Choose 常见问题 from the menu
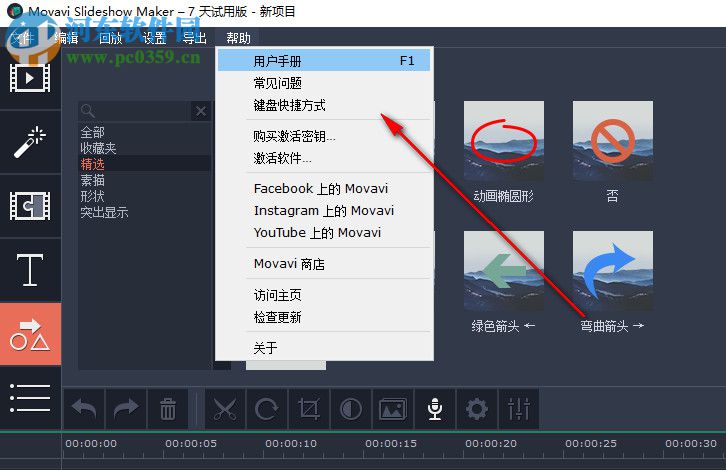 [324, 83]
